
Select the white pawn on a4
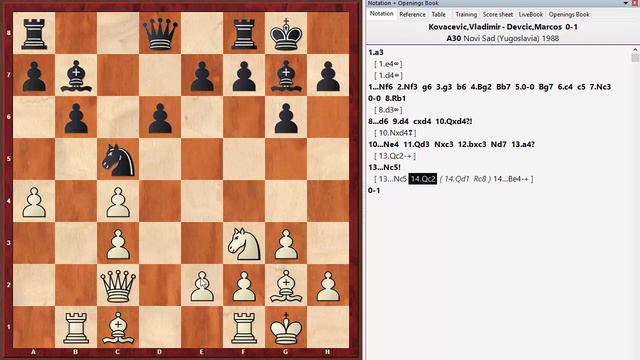tap(34, 202)
